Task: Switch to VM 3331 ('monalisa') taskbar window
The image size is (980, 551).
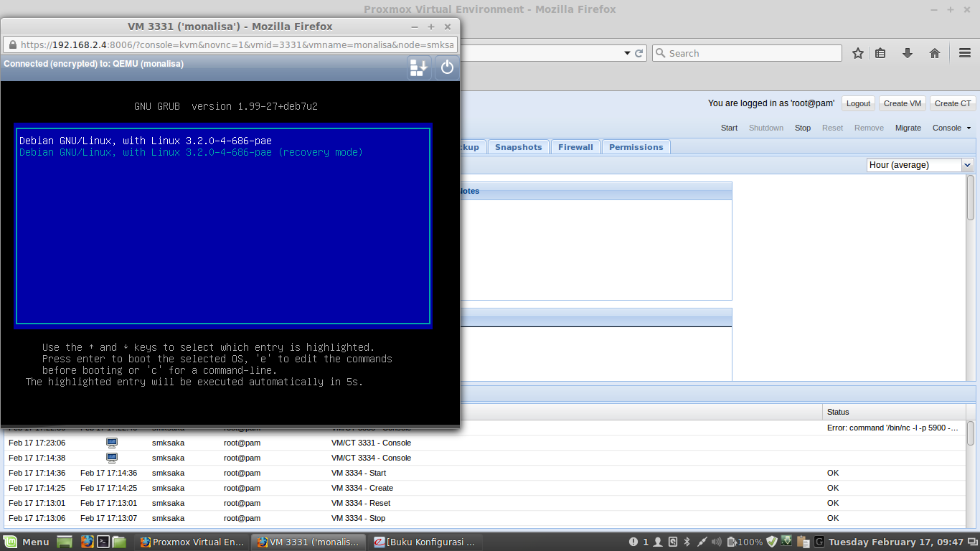Action: (x=308, y=542)
